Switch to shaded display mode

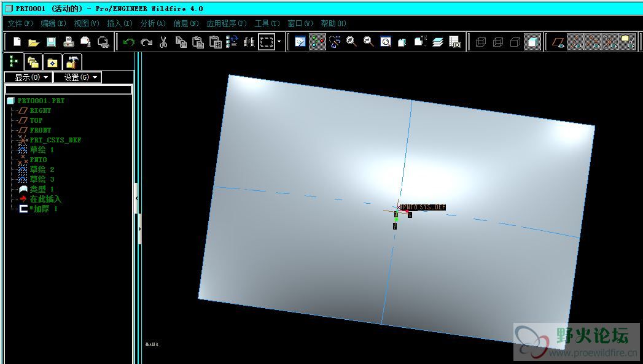532,42
